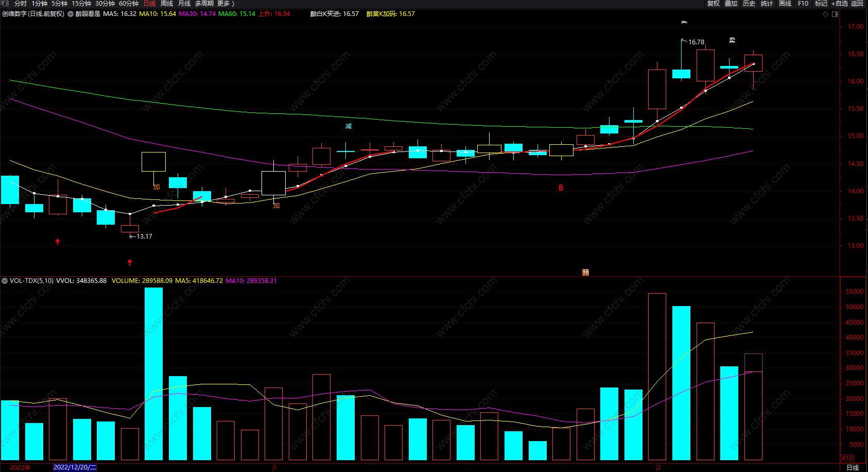Toggle the side panel icon at chart top-right
Viewport: 868px width, 472px height.
click(x=835, y=14)
